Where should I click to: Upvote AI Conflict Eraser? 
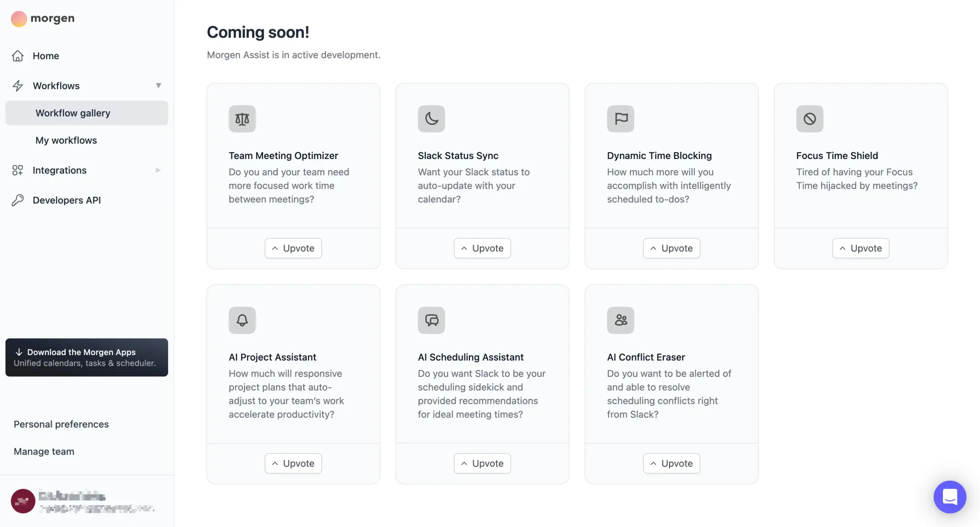671,463
